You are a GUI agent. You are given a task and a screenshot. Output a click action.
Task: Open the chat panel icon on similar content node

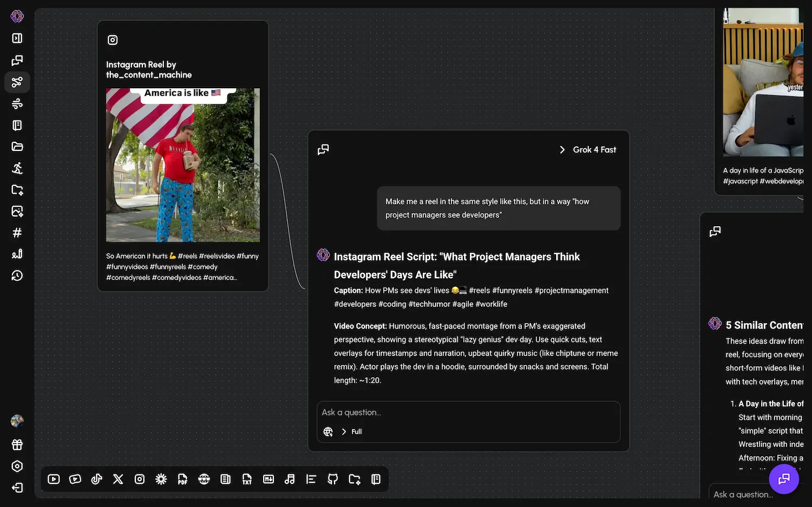(715, 231)
